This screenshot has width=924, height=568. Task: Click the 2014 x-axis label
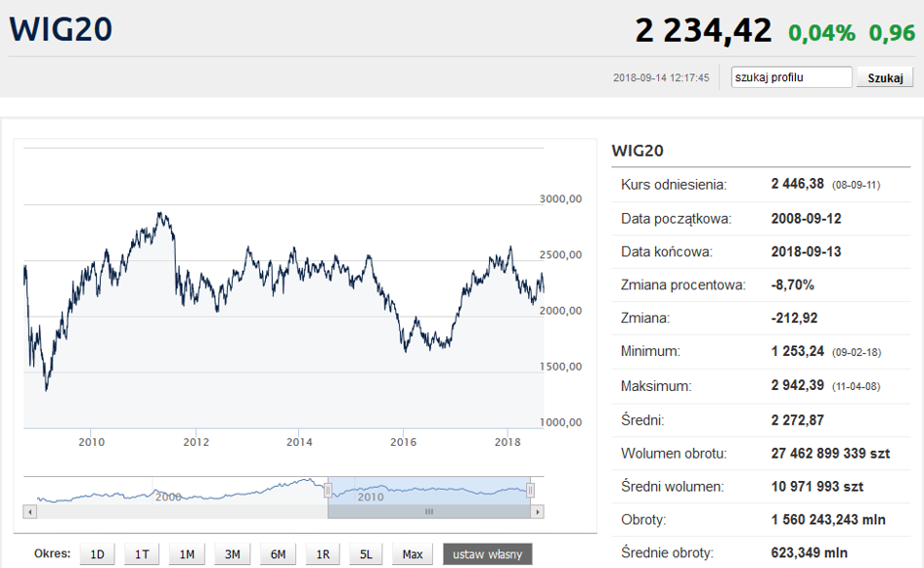[299, 442]
